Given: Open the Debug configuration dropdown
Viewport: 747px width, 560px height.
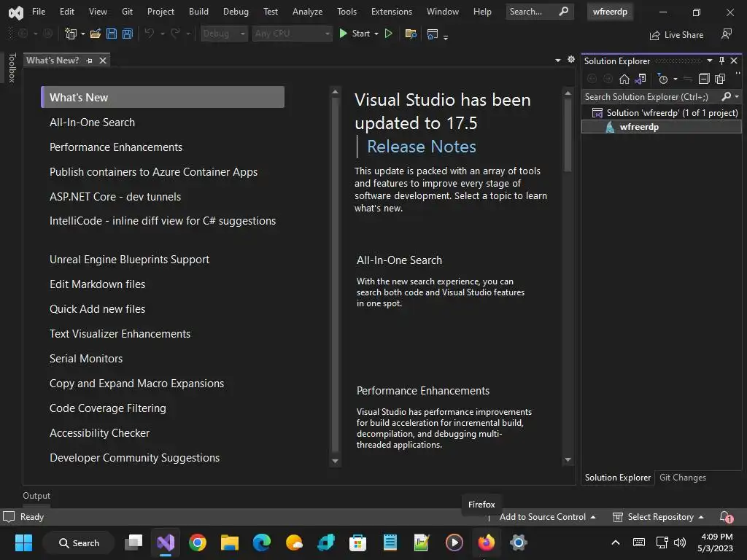Looking at the screenshot, I should tap(224, 34).
